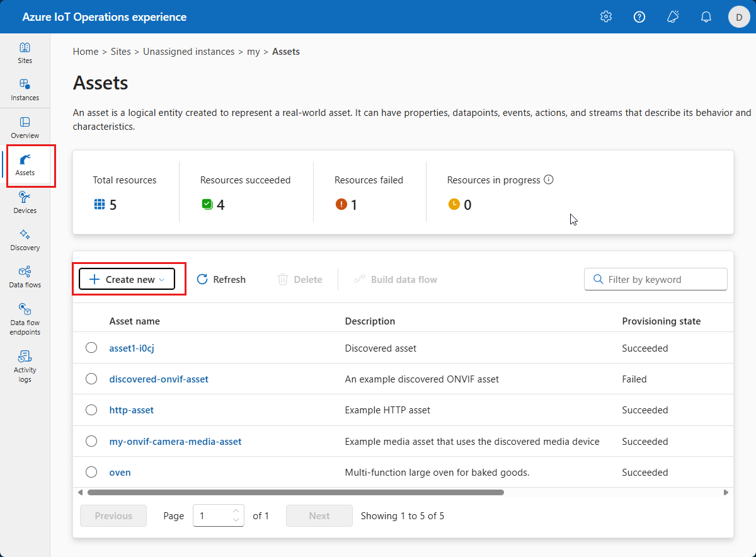The image size is (756, 557).
Task: Click the Refresh button
Action: point(221,279)
